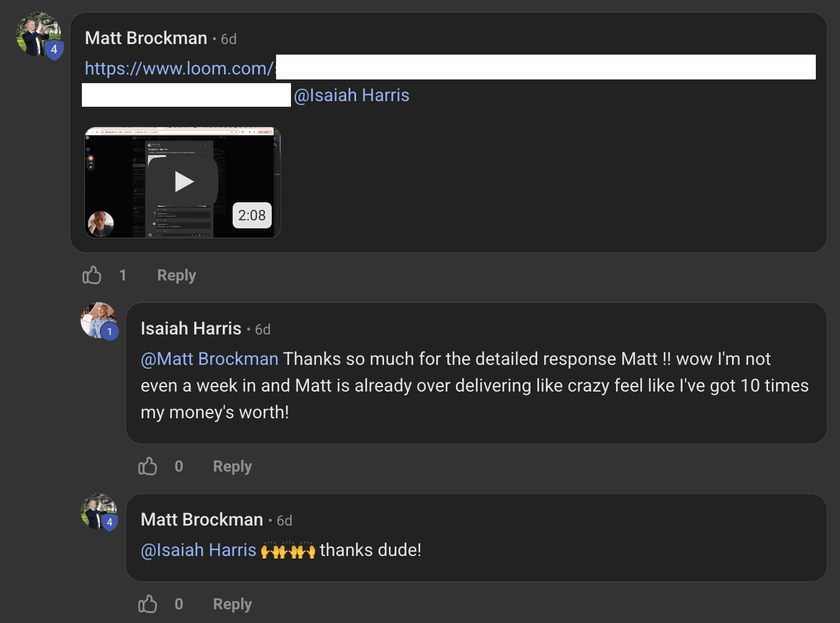840x623 pixels.
Task: View the like count on the top comment
Action: [x=123, y=275]
